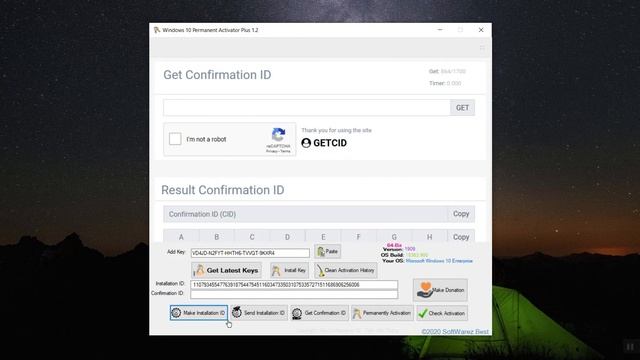Click the Get counter text
640x360 pixels.
tap(447, 71)
